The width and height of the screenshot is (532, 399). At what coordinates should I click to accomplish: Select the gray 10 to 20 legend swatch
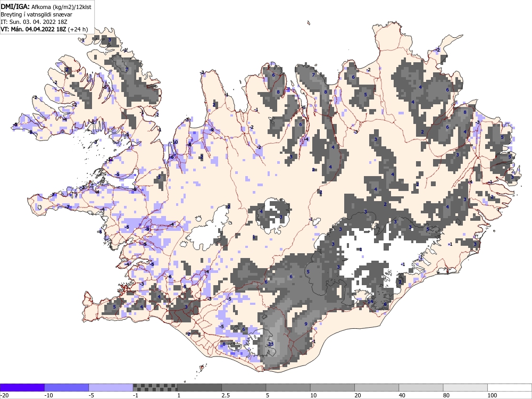(x=332, y=387)
